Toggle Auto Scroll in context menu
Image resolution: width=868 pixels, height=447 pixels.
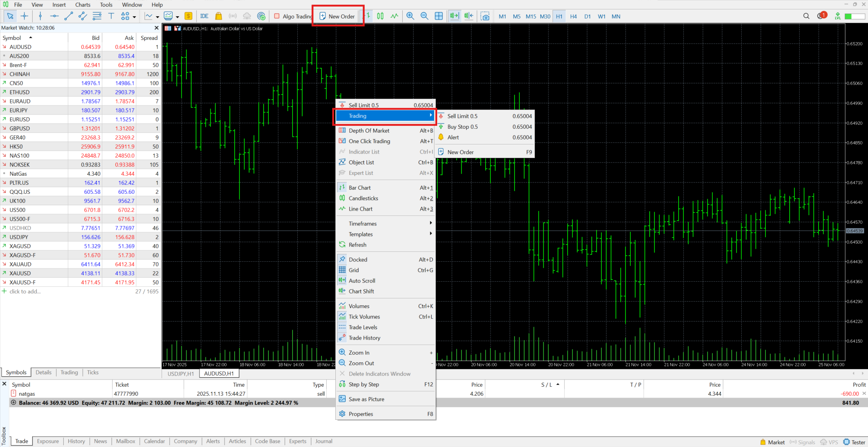(362, 281)
